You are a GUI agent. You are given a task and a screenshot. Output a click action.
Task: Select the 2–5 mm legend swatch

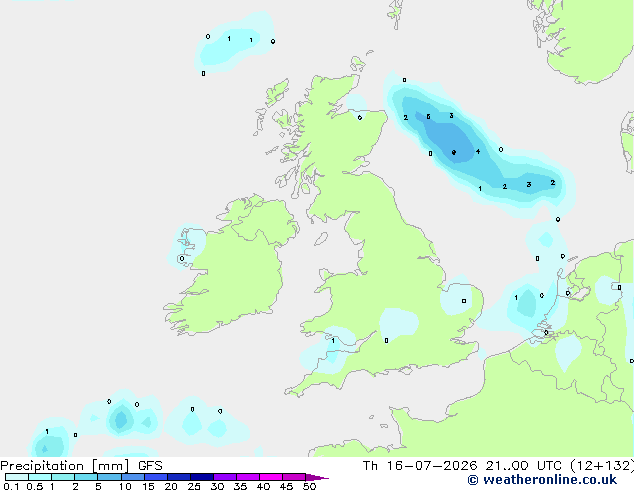tap(86, 477)
